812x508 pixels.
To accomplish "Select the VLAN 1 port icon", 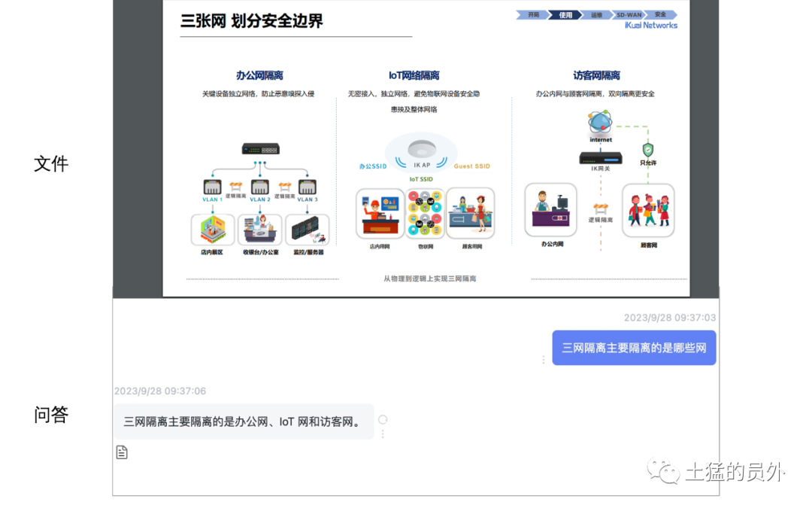I will (212, 187).
